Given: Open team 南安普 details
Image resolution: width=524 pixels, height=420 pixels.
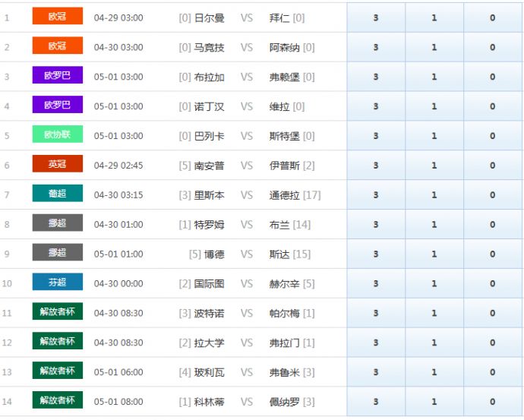Looking at the screenshot, I should click(x=209, y=166).
